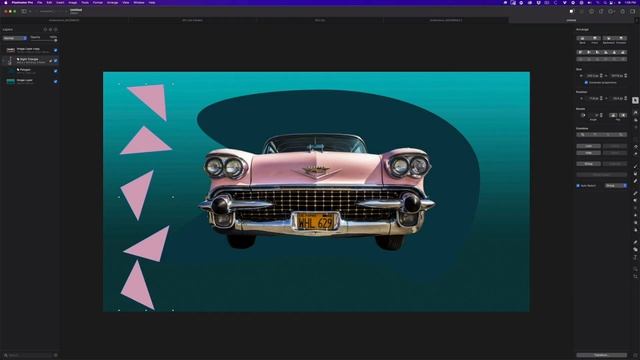Click the X position input field

click(x=591, y=98)
